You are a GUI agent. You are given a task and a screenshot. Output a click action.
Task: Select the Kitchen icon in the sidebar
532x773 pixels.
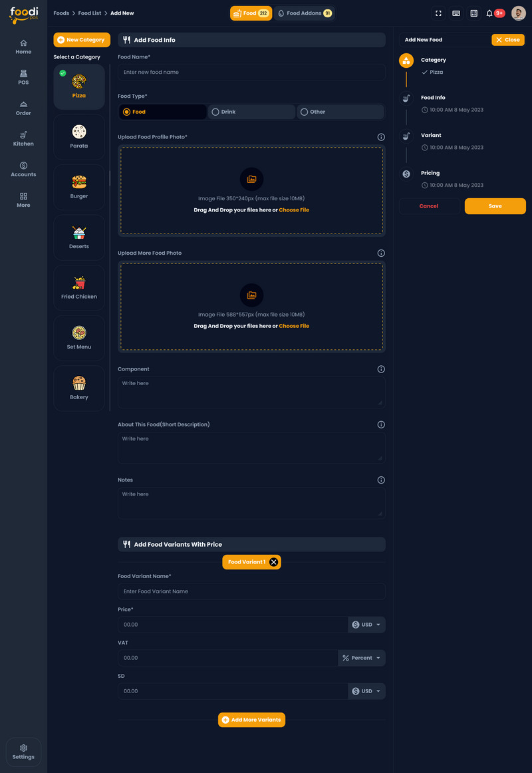click(x=23, y=138)
